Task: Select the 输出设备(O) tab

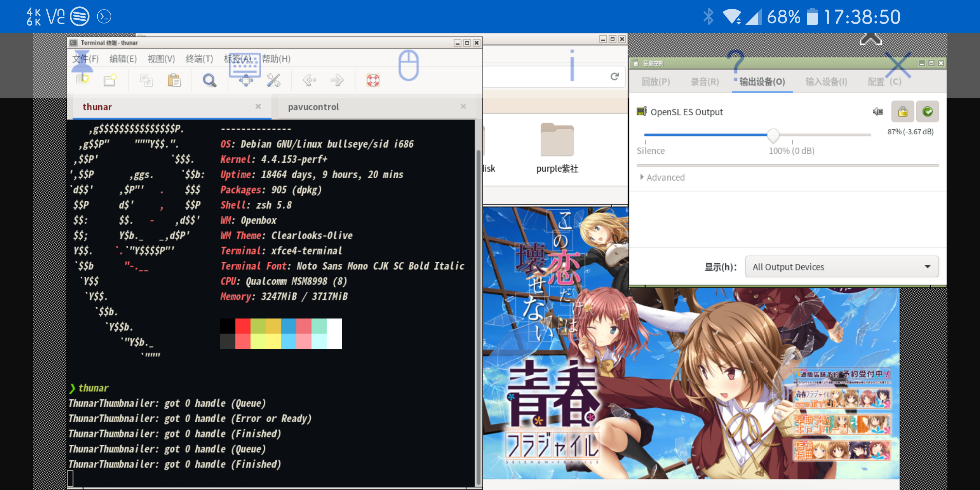Action: point(762,81)
